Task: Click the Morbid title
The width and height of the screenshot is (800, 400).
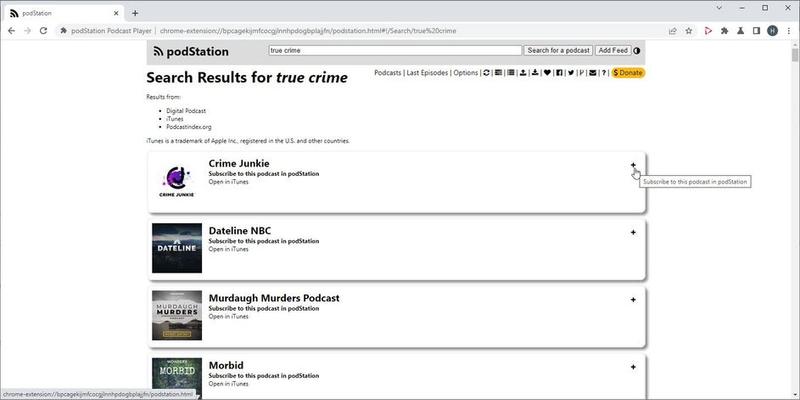Action: [x=226, y=365]
